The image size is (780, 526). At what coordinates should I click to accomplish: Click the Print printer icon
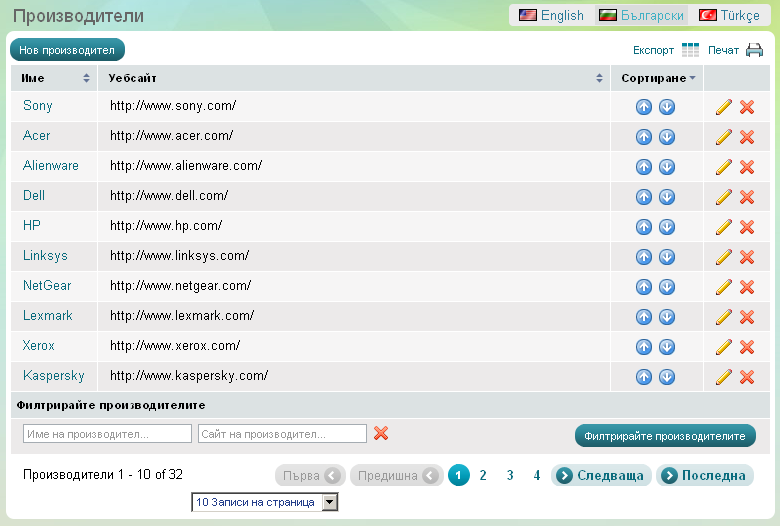tap(754, 50)
